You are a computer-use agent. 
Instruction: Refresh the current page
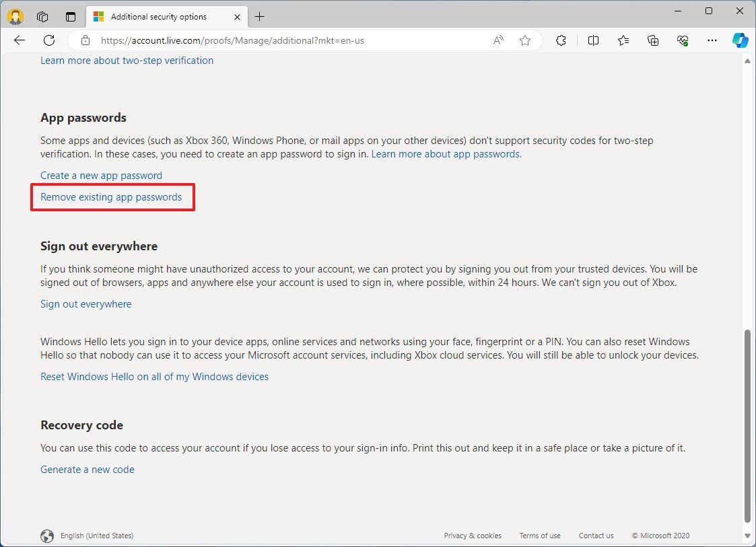click(48, 40)
